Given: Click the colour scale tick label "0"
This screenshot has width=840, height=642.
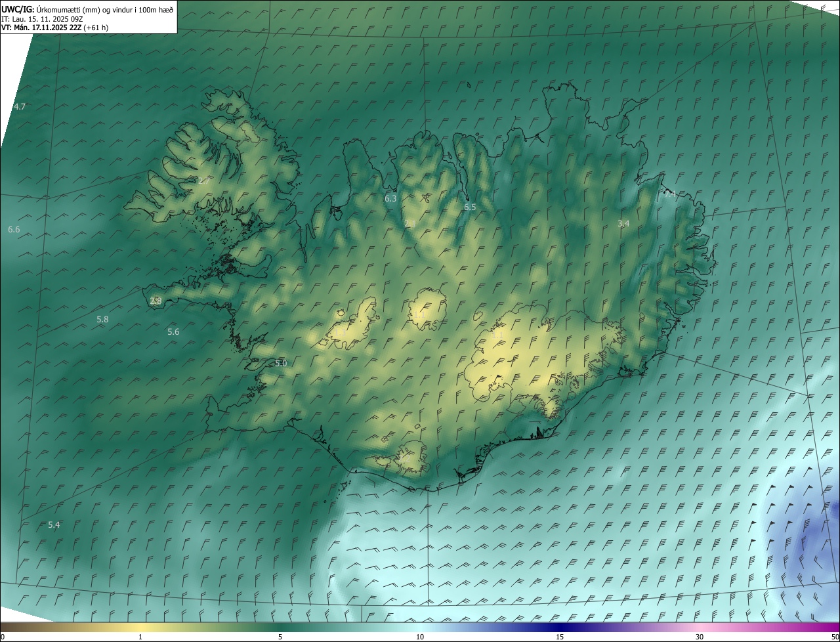Looking at the screenshot, I should 3,637.
